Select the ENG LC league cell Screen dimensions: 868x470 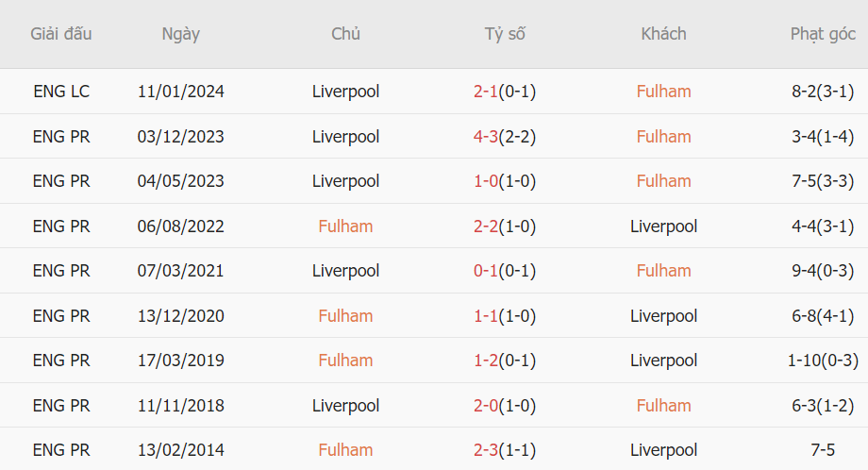(x=61, y=92)
